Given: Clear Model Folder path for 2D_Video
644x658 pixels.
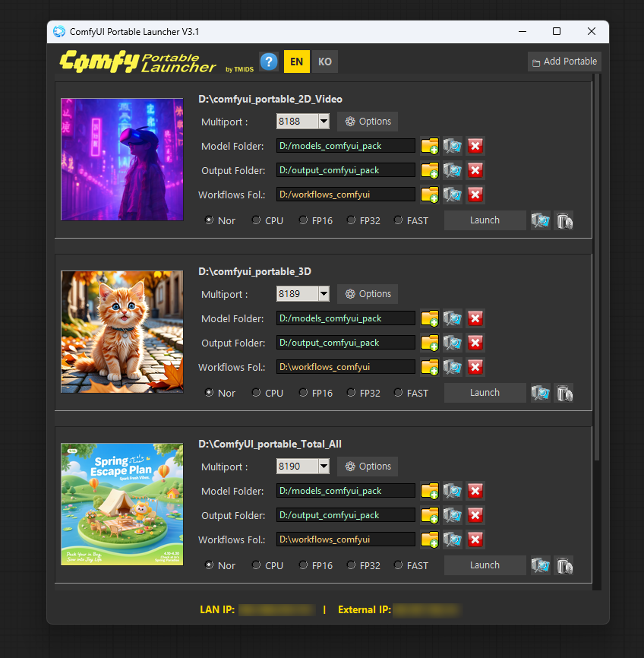Looking at the screenshot, I should click(x=475, y=146).
